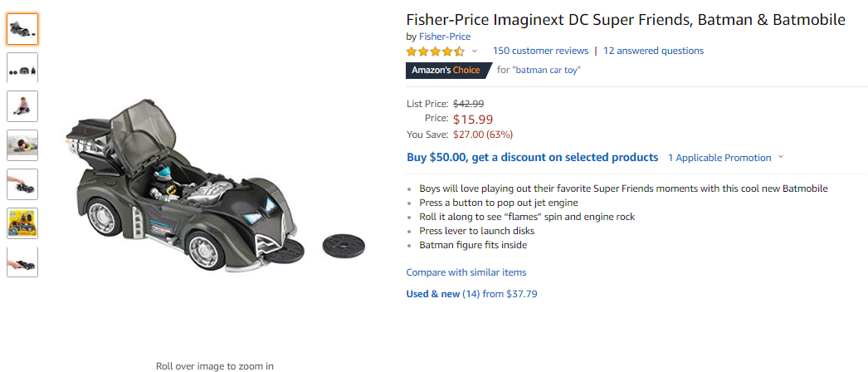Open thumbnail of child playing with toy

pyautogui.click(x=22, y=106)
